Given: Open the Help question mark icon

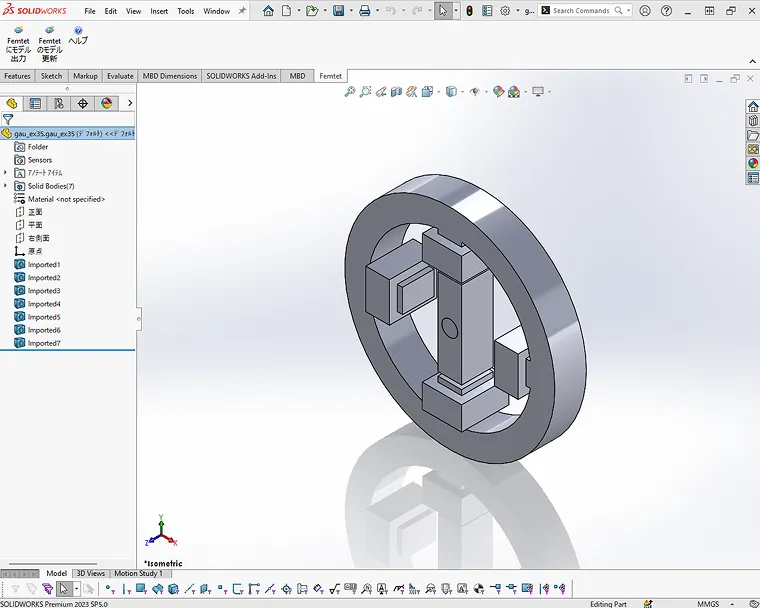Looking at the screenshot, I should point(666,11).
